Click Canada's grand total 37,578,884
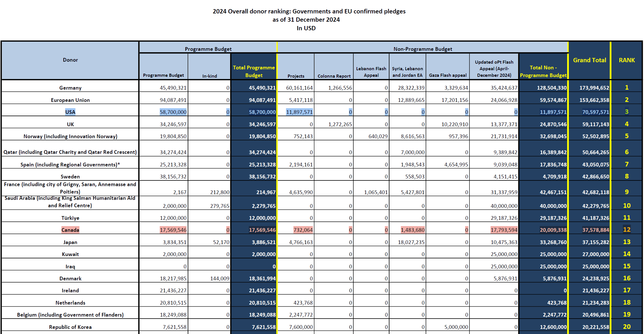The image size is (644, 334). [x=595, y=230]
